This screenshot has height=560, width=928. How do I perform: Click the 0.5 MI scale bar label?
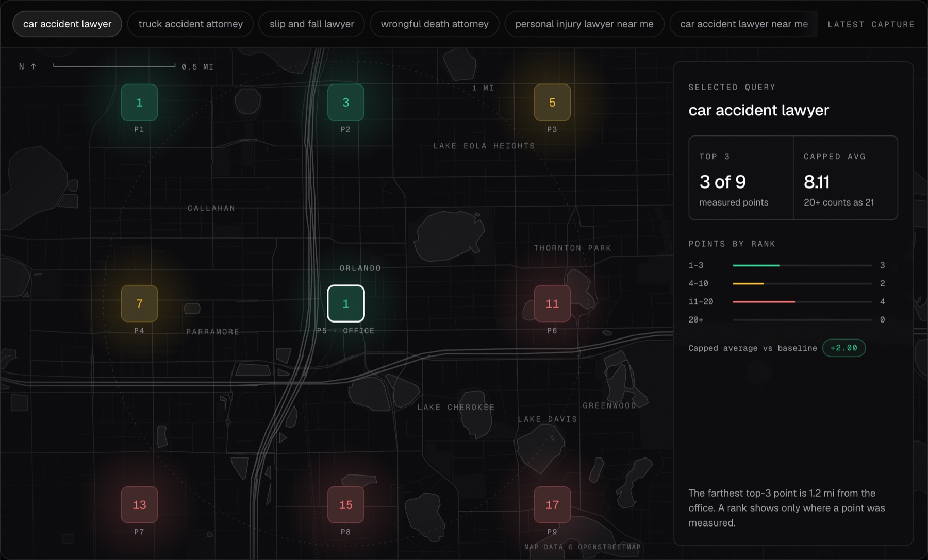[197, 67]
